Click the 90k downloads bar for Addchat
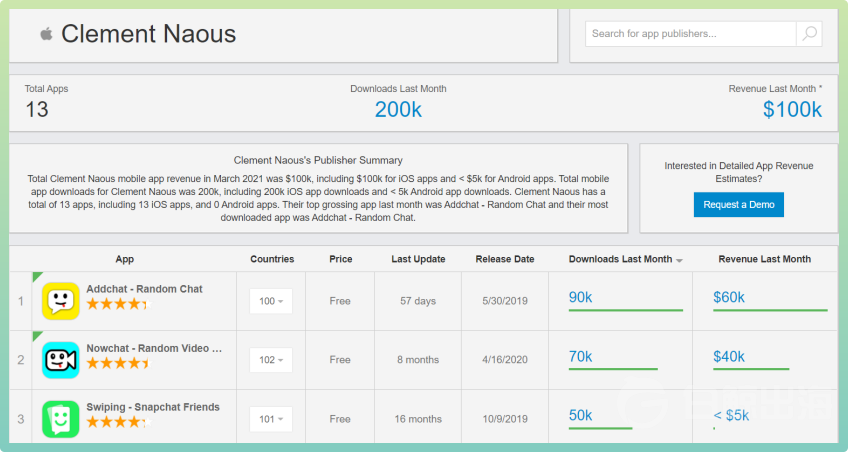 (625, 310)
